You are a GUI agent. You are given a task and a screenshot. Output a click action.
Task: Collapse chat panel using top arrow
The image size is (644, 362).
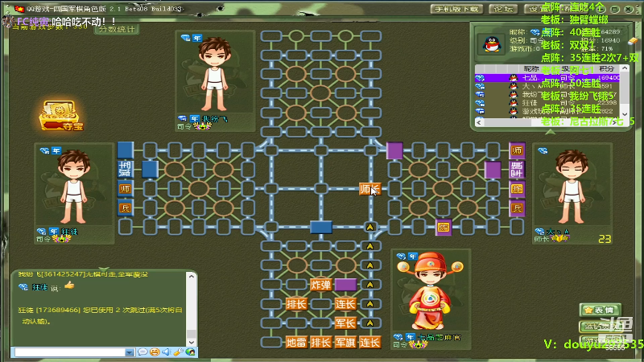104,269
